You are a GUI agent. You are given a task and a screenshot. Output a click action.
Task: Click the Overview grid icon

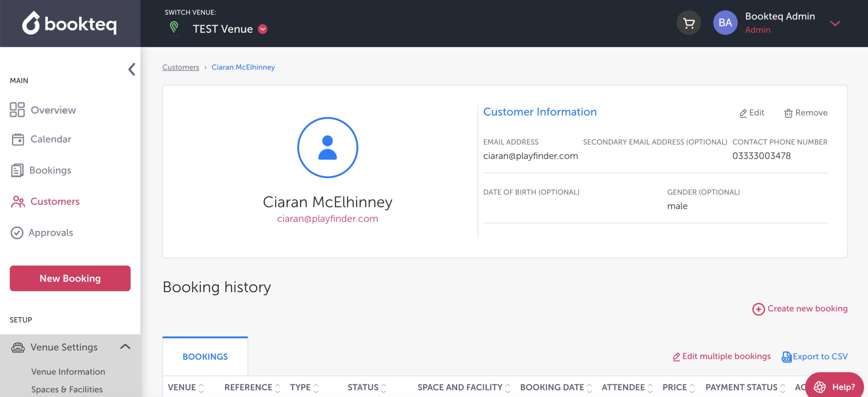17,110
